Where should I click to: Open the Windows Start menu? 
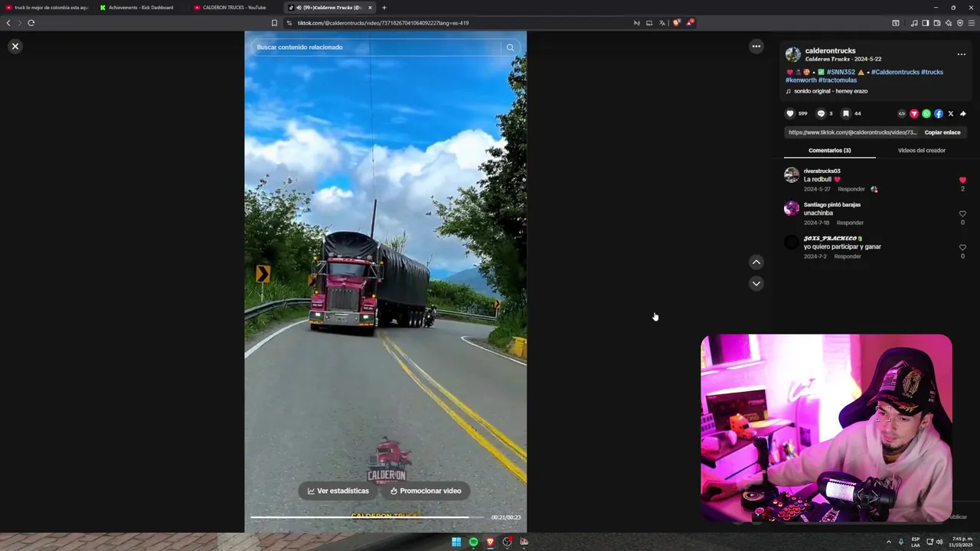[x=456, y=542]
